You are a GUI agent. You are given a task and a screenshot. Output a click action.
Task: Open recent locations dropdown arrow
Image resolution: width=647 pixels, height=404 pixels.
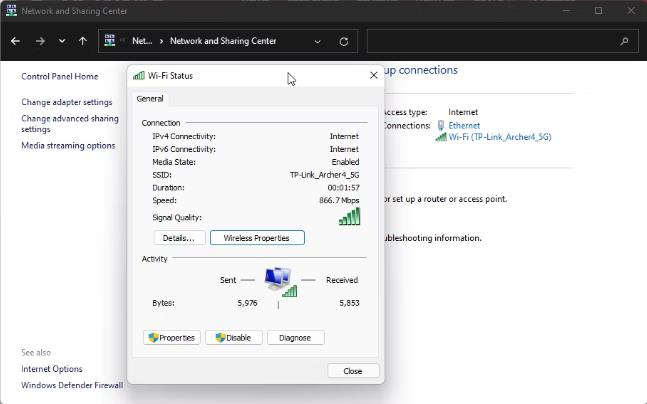pyautogui.click(x=62, y=41)
